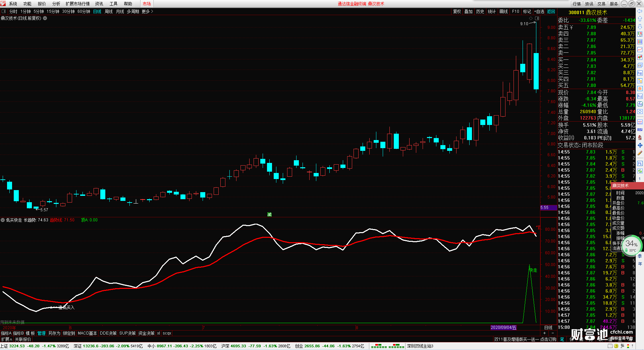
Task: Click the 历史 button
Action: click(x=480, y=11)
